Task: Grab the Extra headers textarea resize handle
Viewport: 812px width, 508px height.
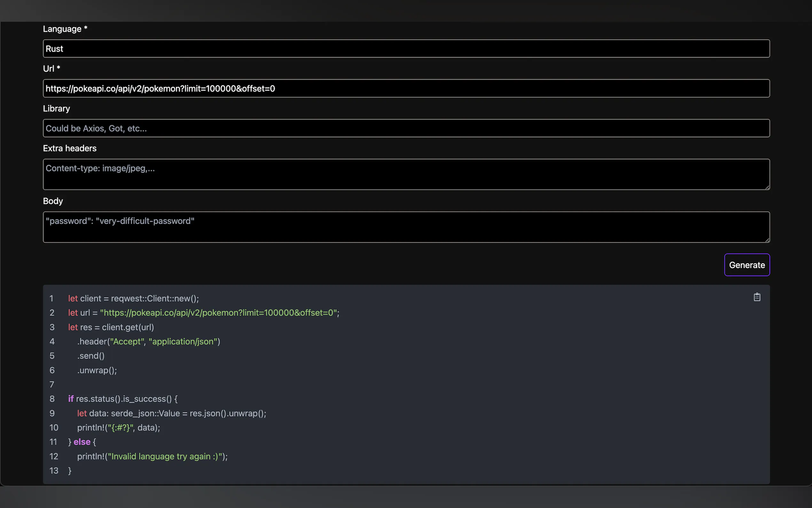Action: coord(767,187)
